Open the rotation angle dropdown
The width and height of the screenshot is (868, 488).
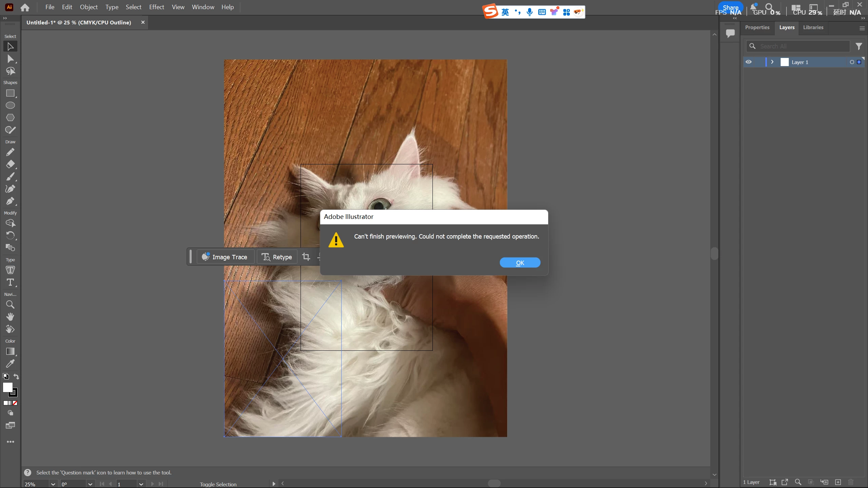(90, 484)
